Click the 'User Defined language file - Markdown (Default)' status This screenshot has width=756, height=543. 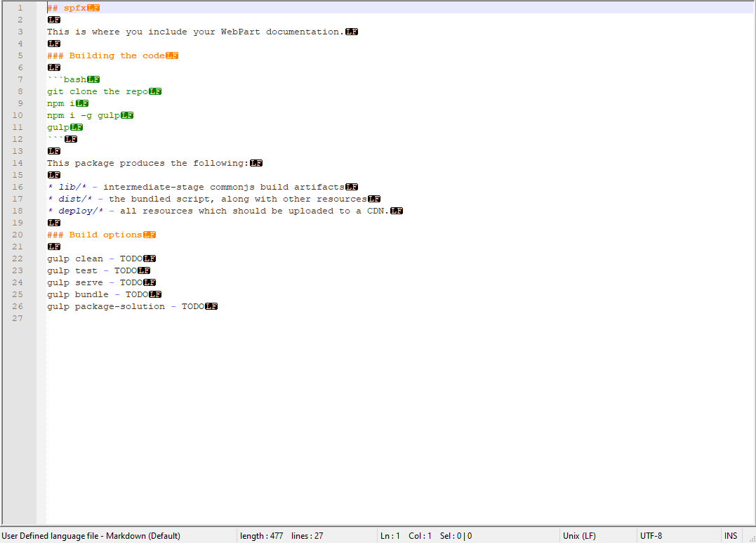click(x=91, y=536)
